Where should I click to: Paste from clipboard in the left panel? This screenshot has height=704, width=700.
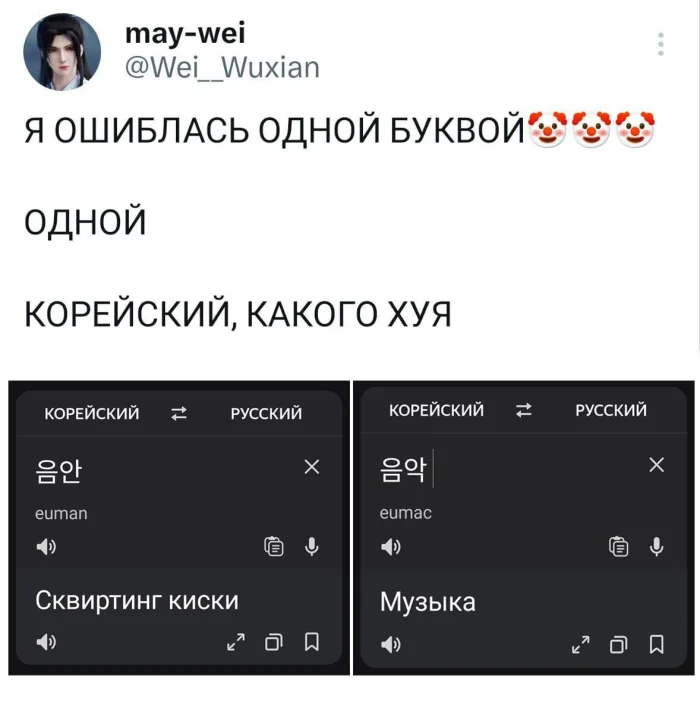click(x=274, y=546)
